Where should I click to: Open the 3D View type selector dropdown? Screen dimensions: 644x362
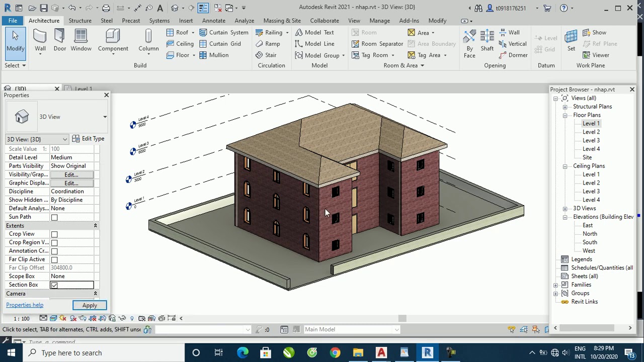pyautogui.click(x=105, y=117)
